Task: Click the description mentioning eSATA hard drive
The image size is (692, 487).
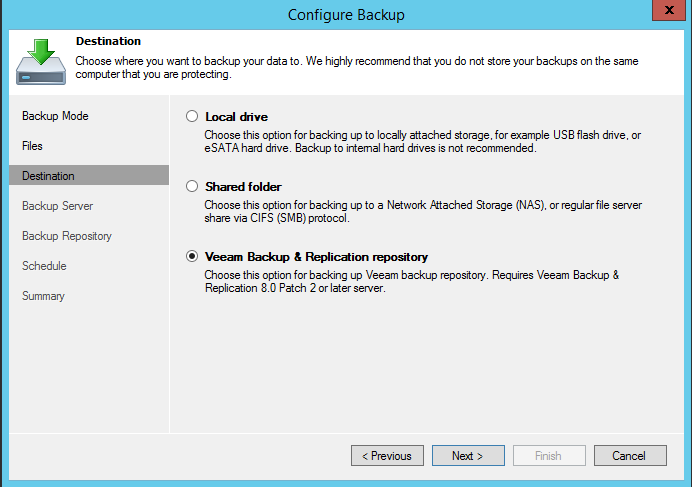Action: coord(422,141)
